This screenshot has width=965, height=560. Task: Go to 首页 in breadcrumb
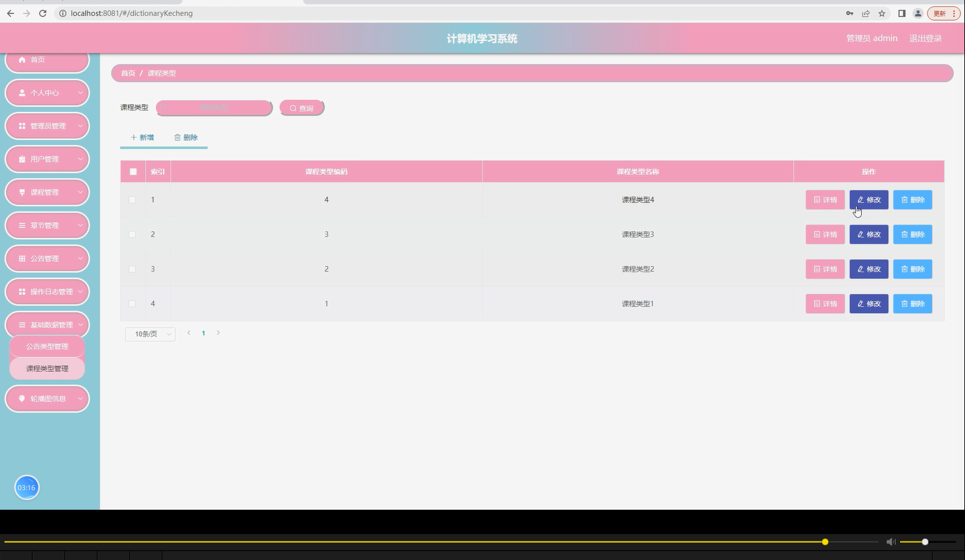click(x=128, y=73)
